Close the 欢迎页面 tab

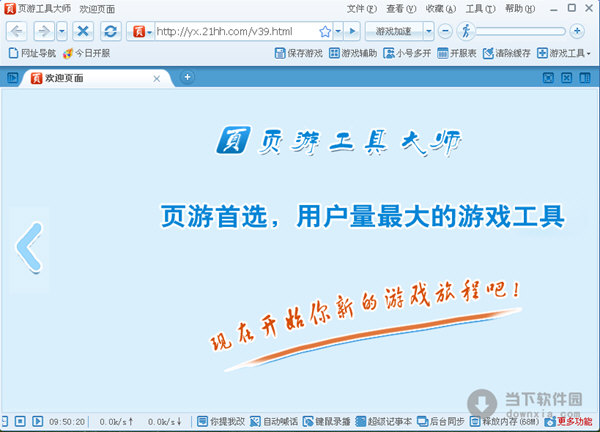coord(157,79)
